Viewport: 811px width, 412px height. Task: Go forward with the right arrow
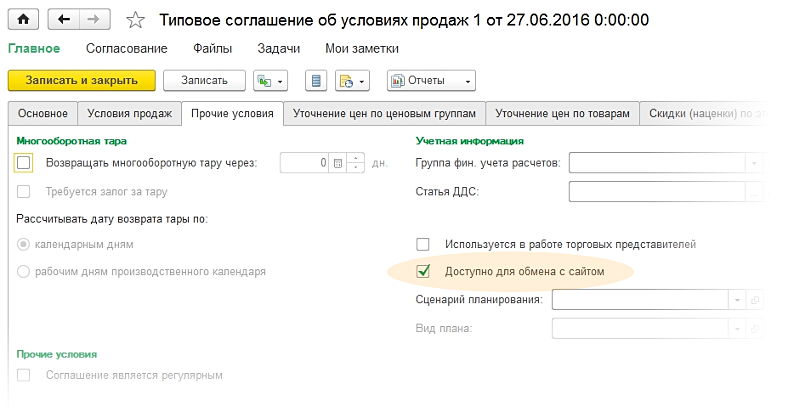point(93,19)
